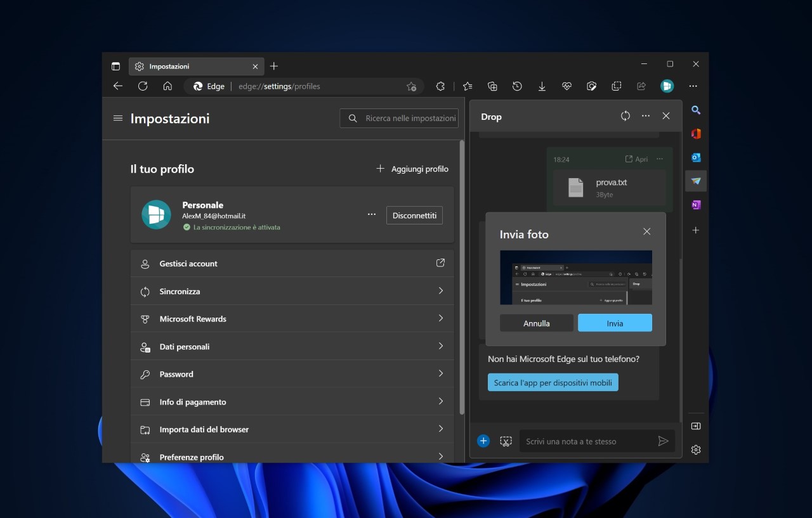812x518 pixels.
Task: Close the Impostazioni tab
Action: 255,66
